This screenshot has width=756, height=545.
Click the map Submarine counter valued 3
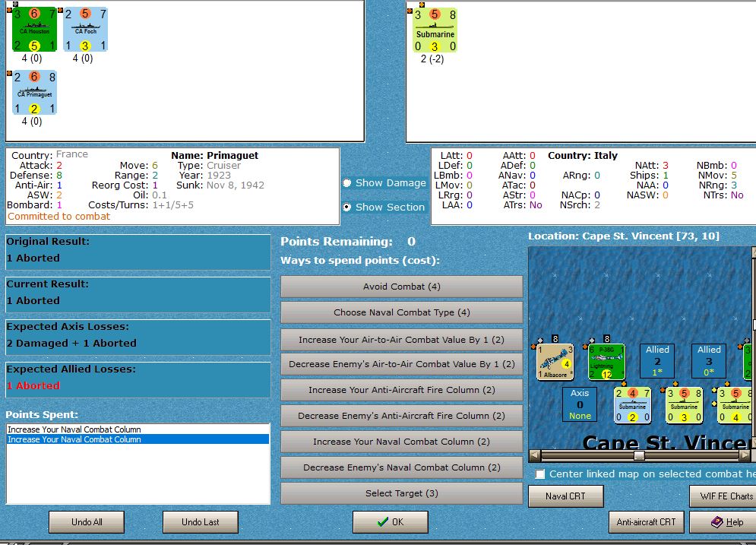click(x=684, y=405)
